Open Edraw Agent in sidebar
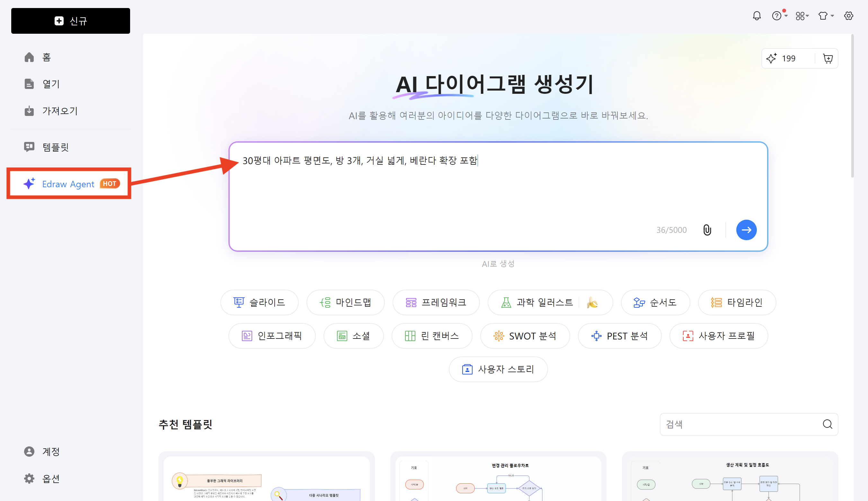The image size is (868, 501). 69,184
